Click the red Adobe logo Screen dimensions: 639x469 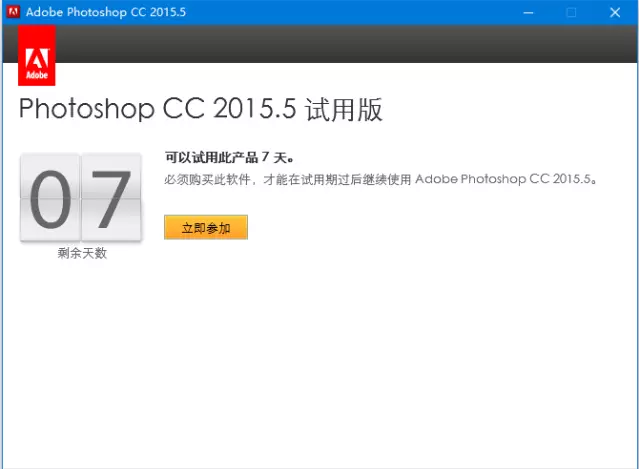click(x=37, y=55)
